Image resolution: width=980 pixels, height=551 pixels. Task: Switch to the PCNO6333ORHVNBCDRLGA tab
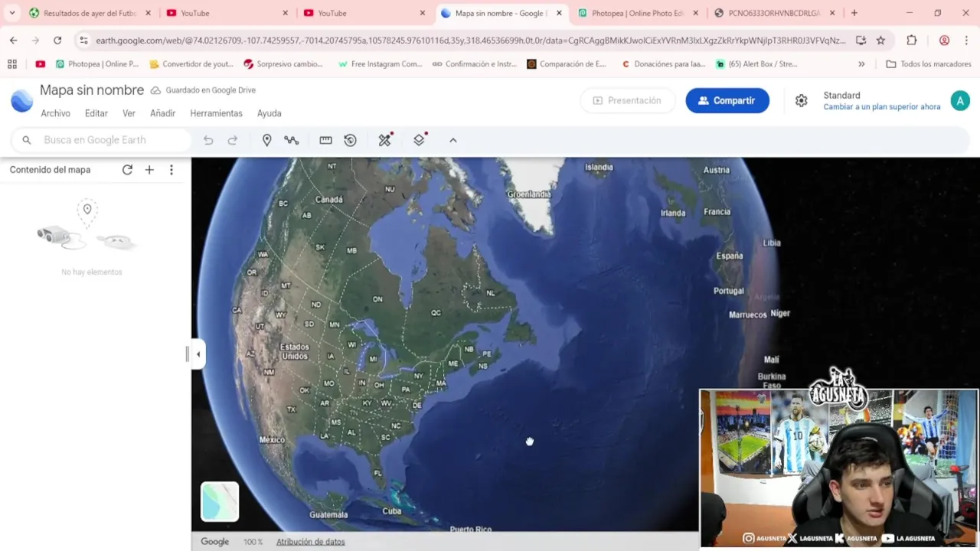774,13
